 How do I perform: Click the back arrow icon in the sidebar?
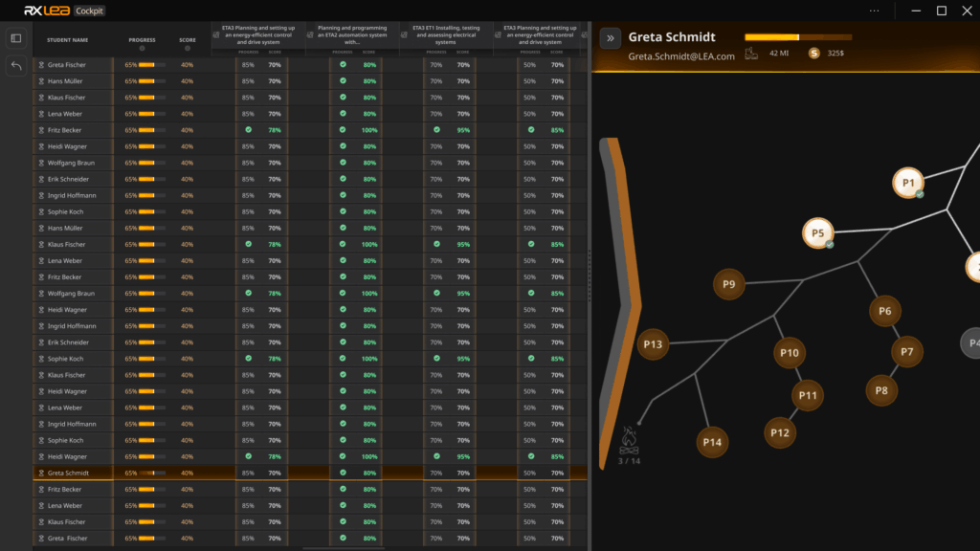(14, 65)
